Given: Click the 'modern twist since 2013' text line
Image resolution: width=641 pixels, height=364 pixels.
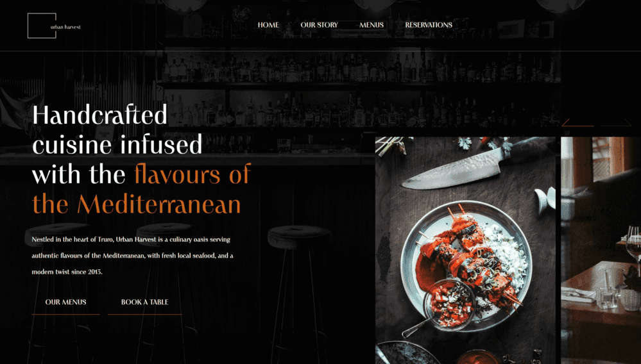Looking at the screenshot, I should tap(67, 272).
